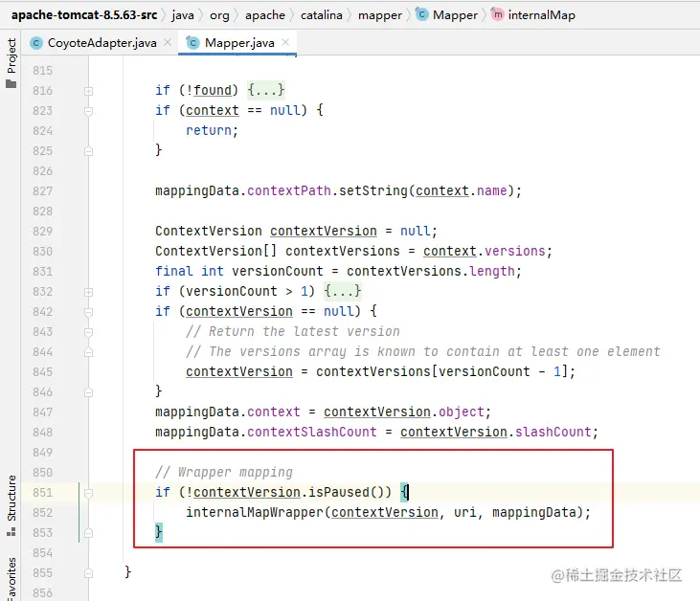Screen dimensions: 700x601
Task: Click mappingData argument on line 852
Action: click(534, 512)
